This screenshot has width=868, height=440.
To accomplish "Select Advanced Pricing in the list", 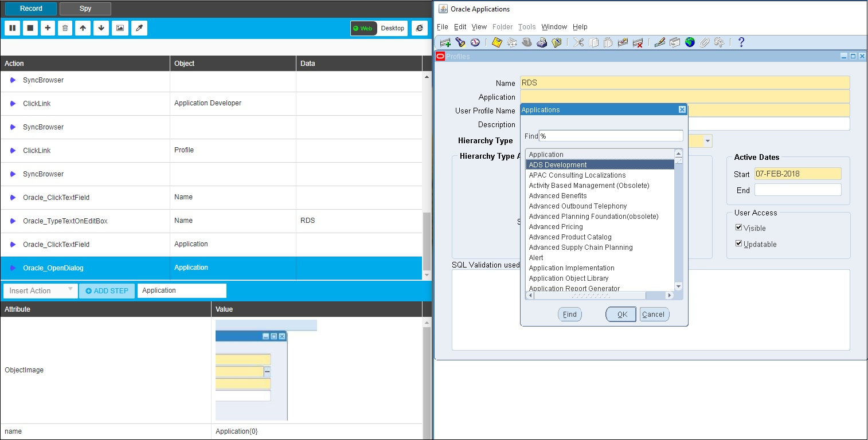I will pyautogui.click(x=600, y=227).
